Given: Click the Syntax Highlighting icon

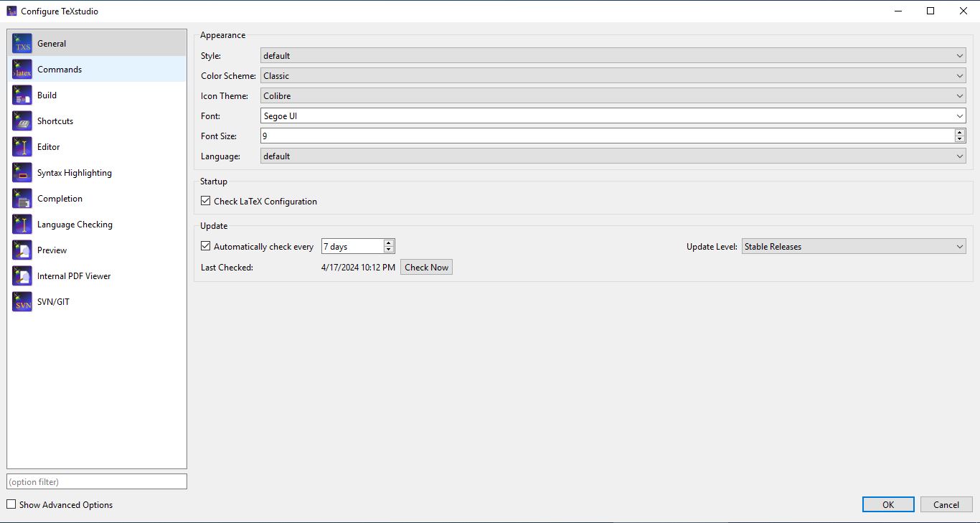Looking at the screenshot, I should point(22,173).
